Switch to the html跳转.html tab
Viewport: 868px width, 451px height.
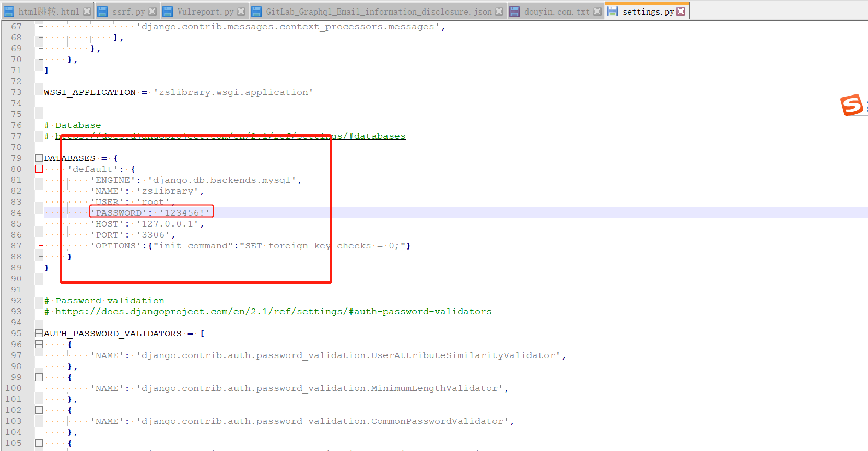pyautogui.click(x=49, y=11)
